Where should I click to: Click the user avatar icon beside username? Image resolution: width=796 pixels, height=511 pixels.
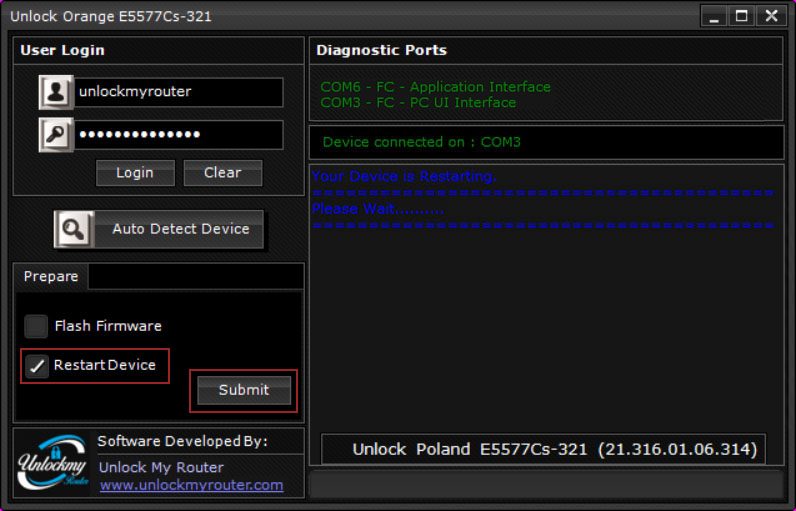click(x=56, y=92)
